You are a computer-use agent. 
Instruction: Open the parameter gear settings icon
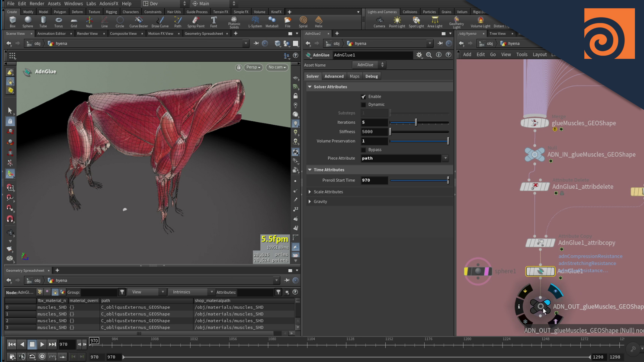[x=419, y=55]
